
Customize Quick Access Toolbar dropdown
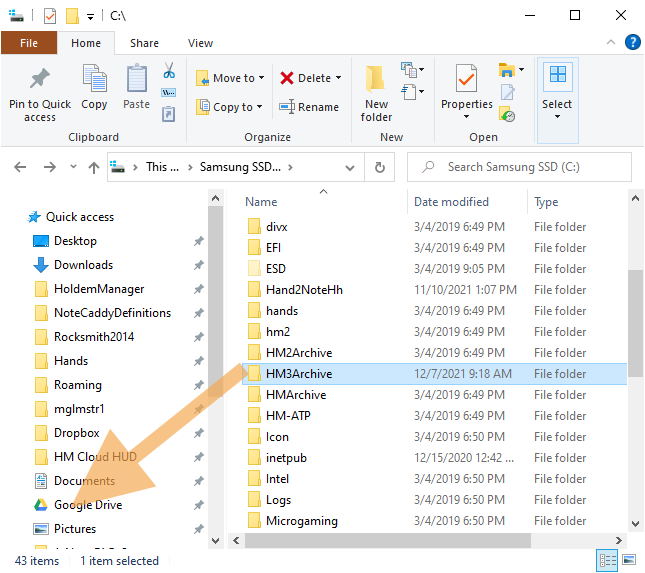click(90, 17)
